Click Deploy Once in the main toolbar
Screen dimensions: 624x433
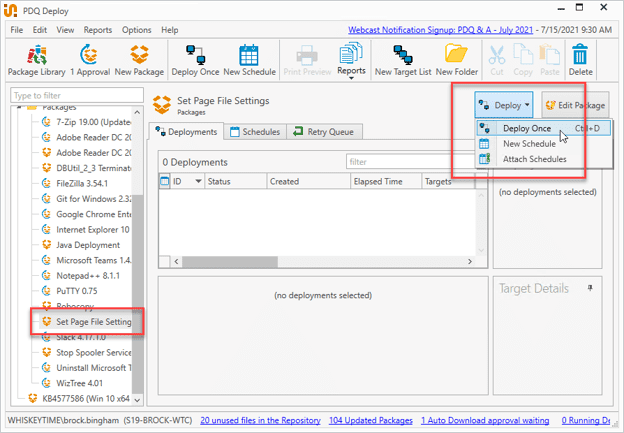coord(195,60)
